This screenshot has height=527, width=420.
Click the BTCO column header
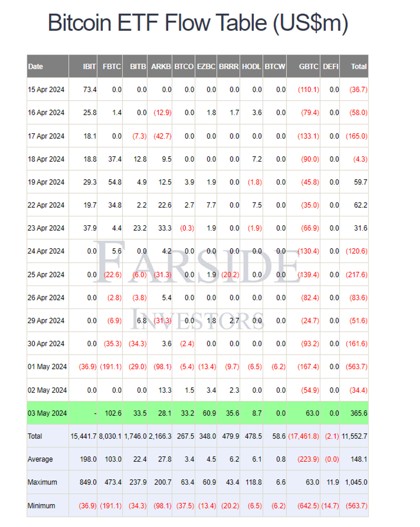coord(183,66)
